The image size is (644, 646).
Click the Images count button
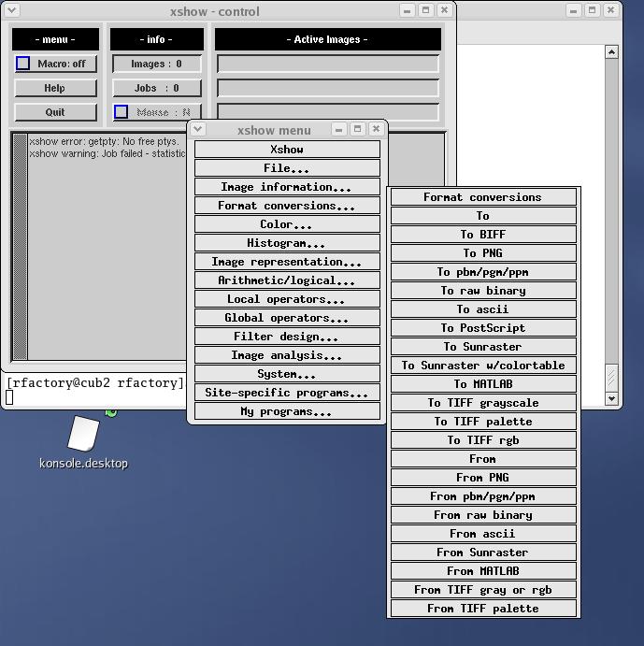coord(156,64)
